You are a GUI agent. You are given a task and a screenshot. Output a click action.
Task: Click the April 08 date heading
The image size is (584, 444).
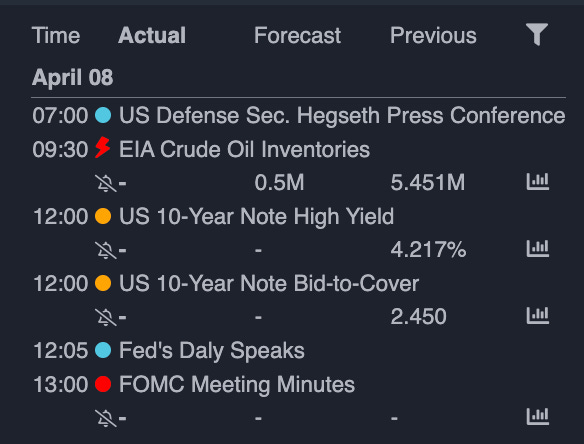pos(73,77)
